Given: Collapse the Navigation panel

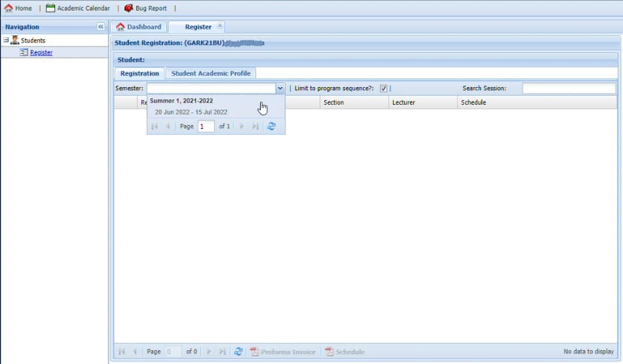Looking at the screenshot, I should pyautogui.click(x=101, y=27).
